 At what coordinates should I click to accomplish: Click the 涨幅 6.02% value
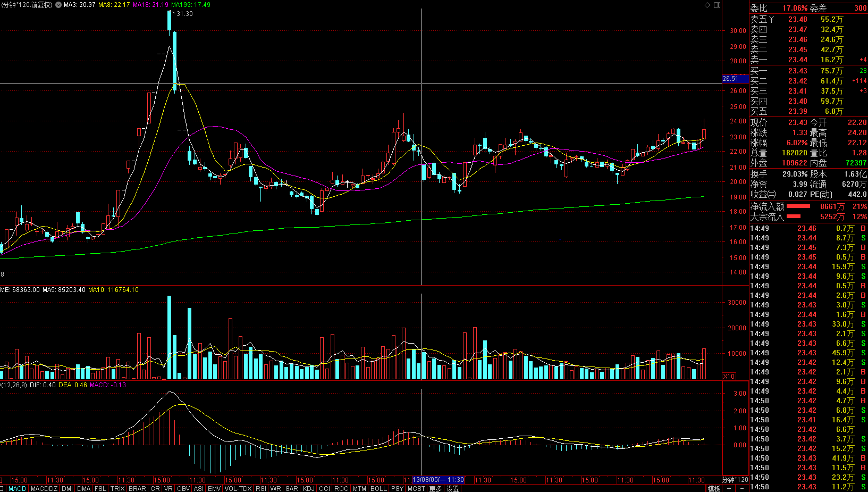pyautogui.click(x=797, y=143)
